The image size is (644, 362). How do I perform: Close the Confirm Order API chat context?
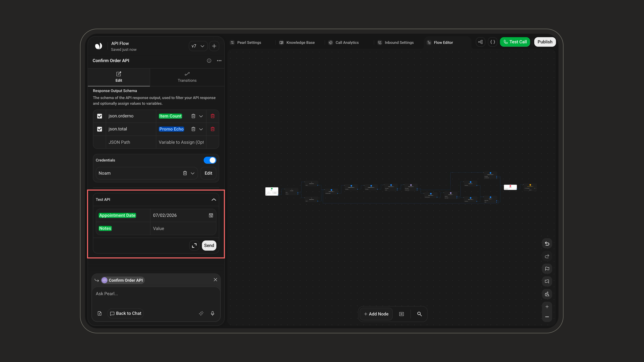coord(215,280)
